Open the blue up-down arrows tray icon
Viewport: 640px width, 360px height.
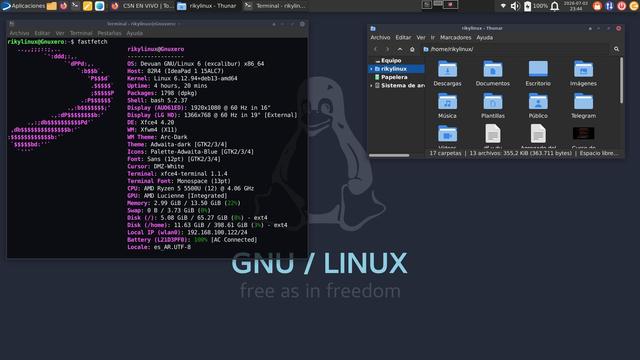click(609, 6)
